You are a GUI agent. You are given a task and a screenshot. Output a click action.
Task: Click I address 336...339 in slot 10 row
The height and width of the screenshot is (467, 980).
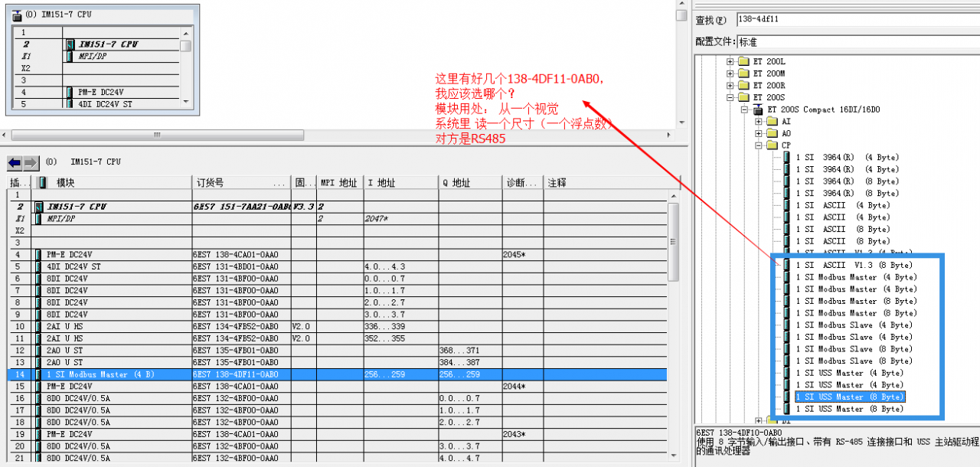click(384, 326)
